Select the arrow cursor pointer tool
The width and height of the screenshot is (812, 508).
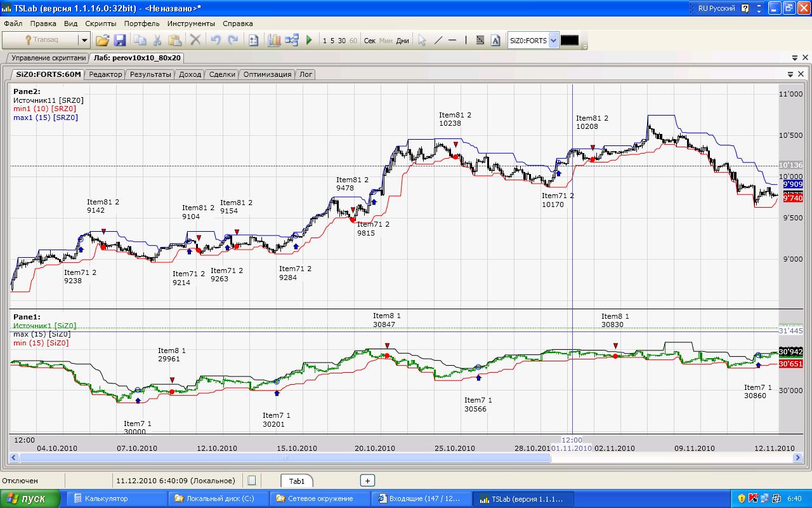pyautogui.click(x=422, y=40)
